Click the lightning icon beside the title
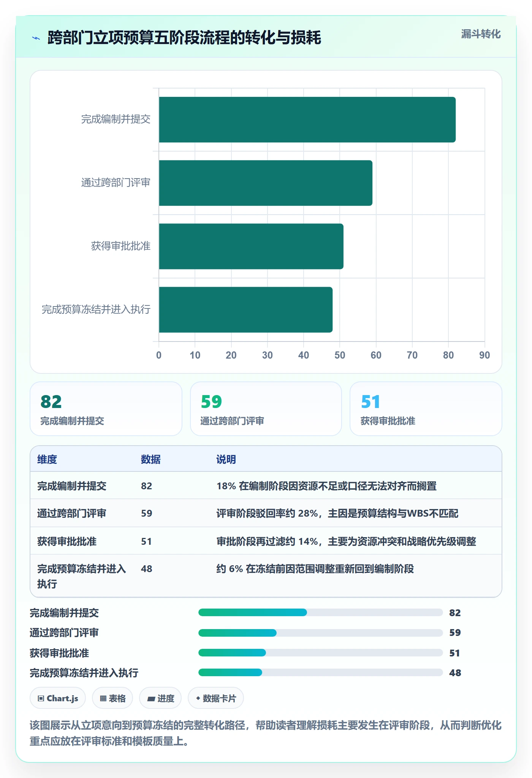This screenshot has height=778, width=532. click(36, 38)
